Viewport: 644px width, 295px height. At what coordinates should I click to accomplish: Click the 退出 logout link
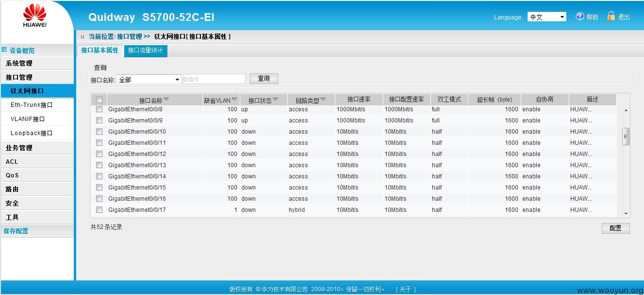[x=624, y=17]
